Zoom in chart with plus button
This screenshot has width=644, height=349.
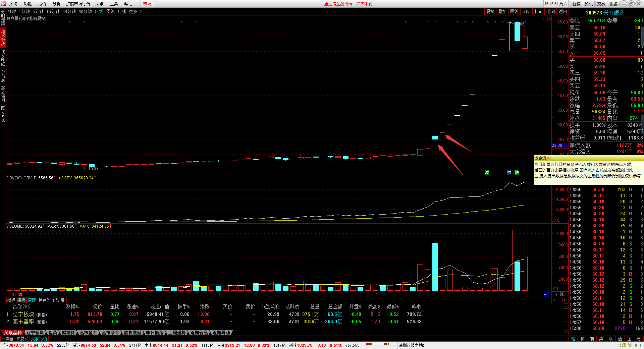554,300
